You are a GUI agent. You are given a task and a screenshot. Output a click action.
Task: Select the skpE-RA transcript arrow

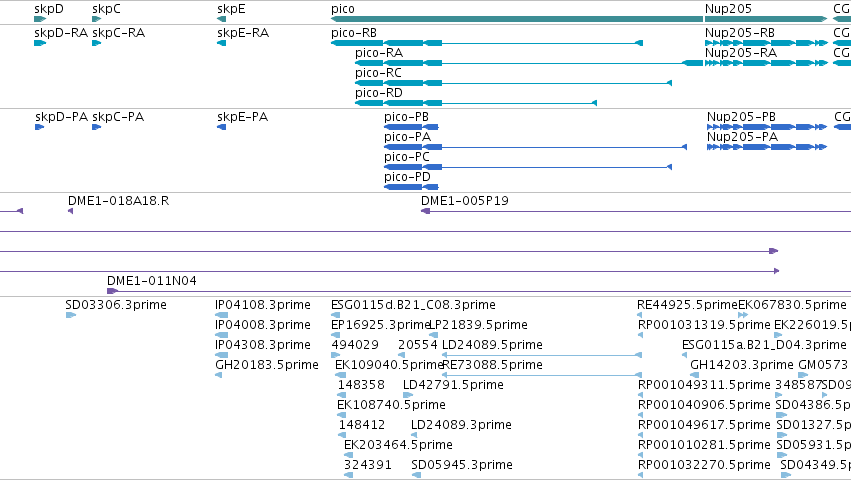tap(221, 43)
